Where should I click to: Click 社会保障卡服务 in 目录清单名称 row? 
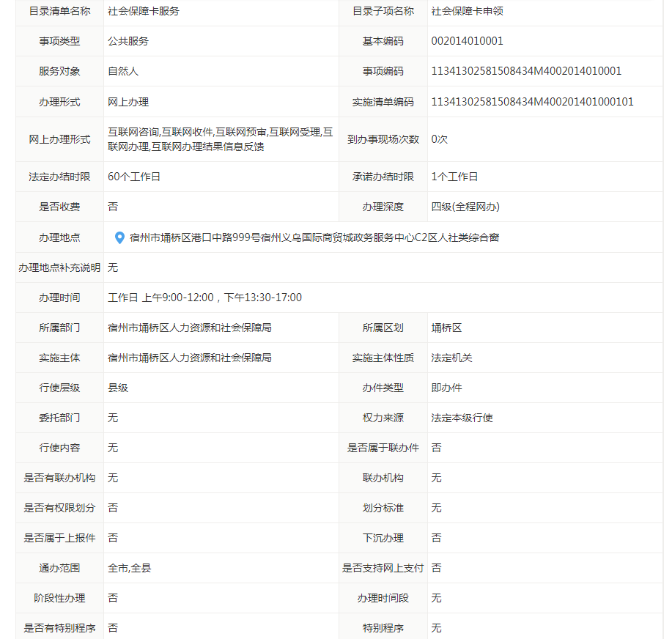(x=143, y=11)
